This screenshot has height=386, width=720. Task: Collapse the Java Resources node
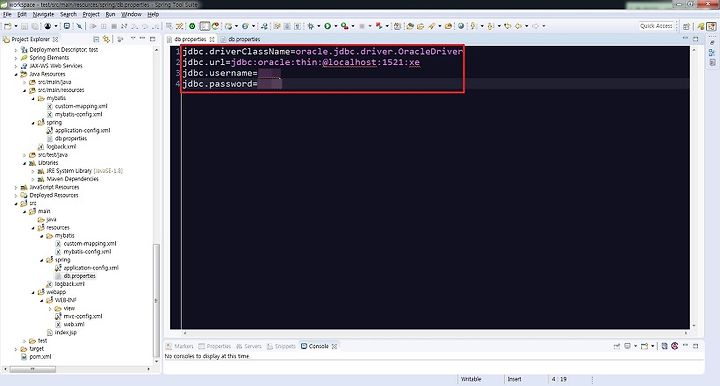[16, 74]
